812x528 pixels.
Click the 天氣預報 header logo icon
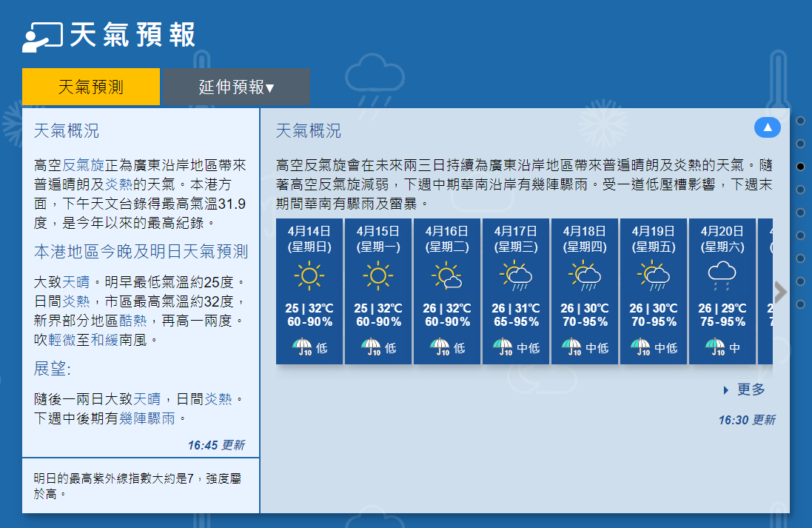click(41, 36)
